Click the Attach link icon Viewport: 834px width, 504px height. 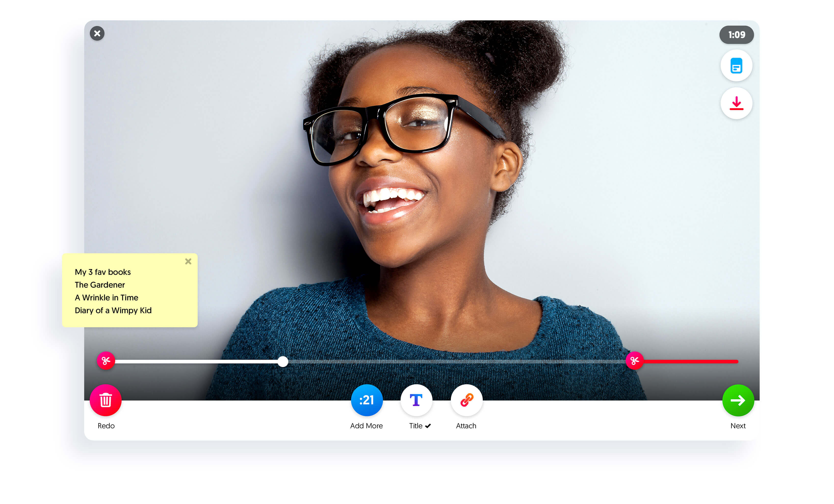466,400
